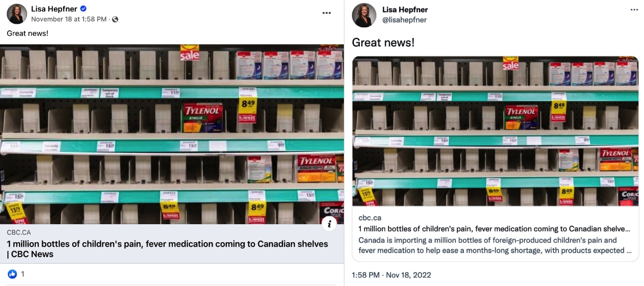Screen dimensions: 644x286
Task: Open the tweet's three-dot more menu
Action: point(634,10)
